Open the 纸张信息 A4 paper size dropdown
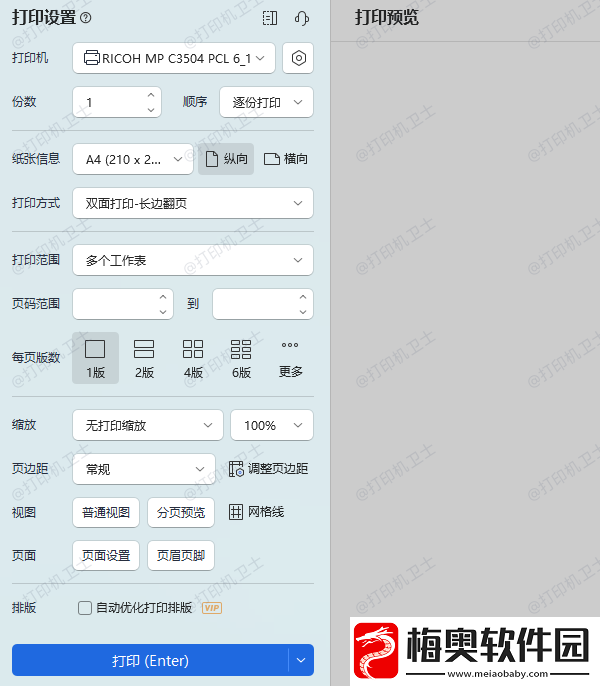Image resolution: width=600 pixels, height=686 pixels. (x=133, y=159)
